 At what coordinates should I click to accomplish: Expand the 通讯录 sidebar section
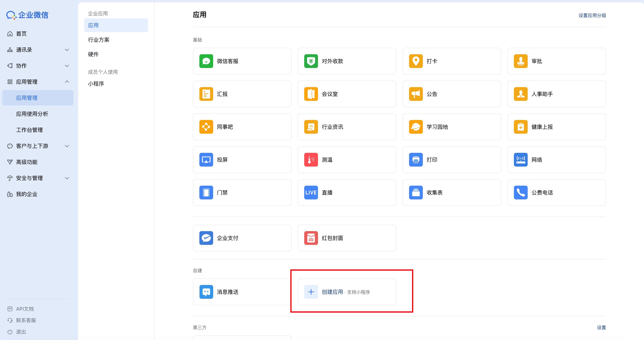tap(67, 50)
